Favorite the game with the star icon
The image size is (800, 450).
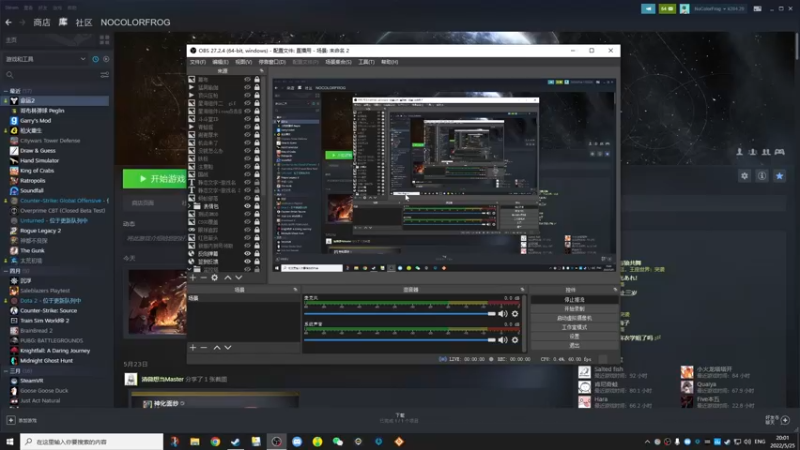pyautogui.click(x=779, y=176)
